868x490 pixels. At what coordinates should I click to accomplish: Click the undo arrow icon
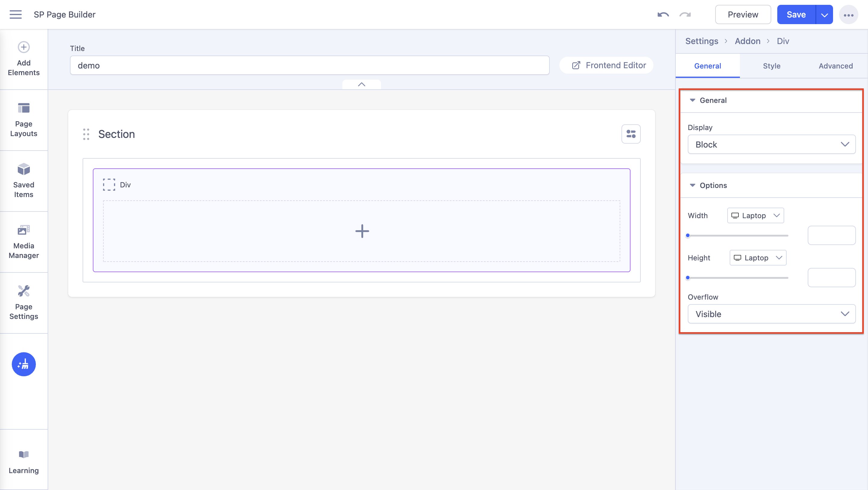coord(663,14)
